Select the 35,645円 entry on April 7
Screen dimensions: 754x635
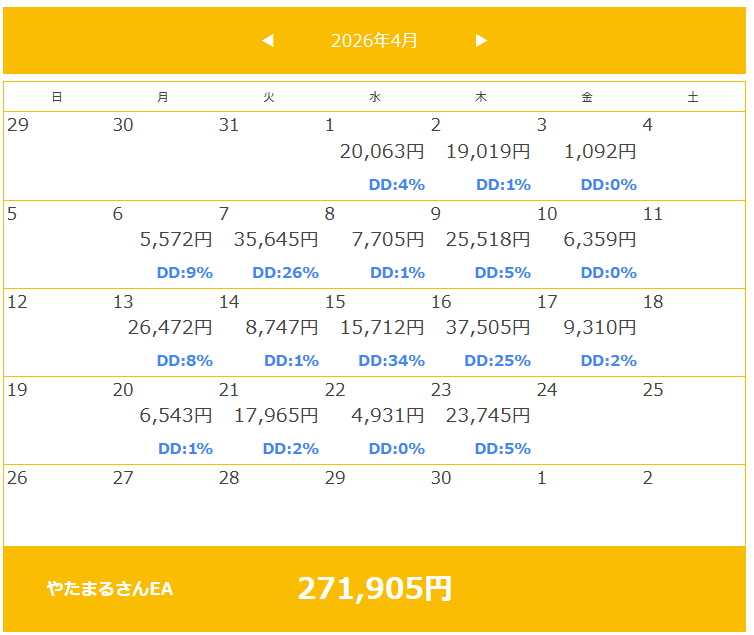click(x=276, y=239)
